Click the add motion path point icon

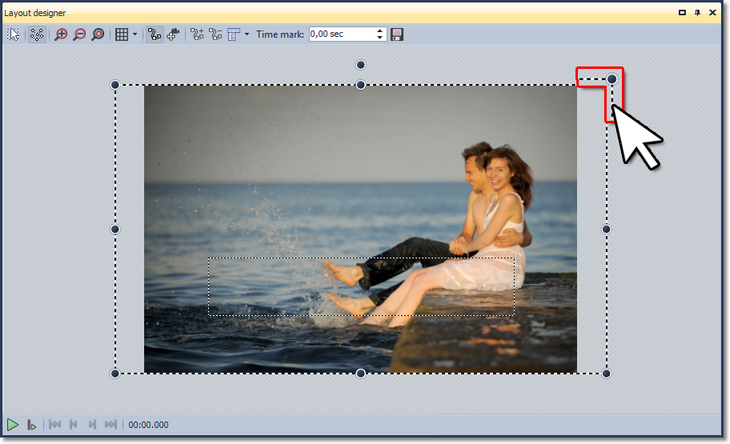coord(196,34)
